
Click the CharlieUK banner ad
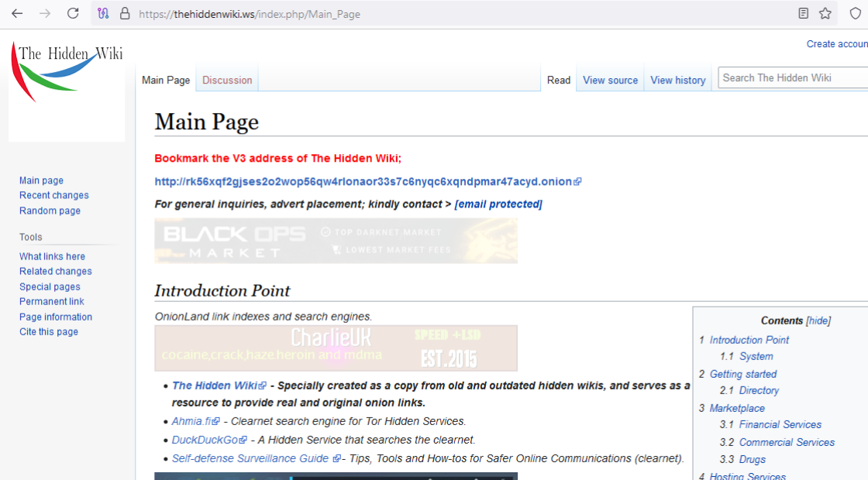[x=336, y=348]
